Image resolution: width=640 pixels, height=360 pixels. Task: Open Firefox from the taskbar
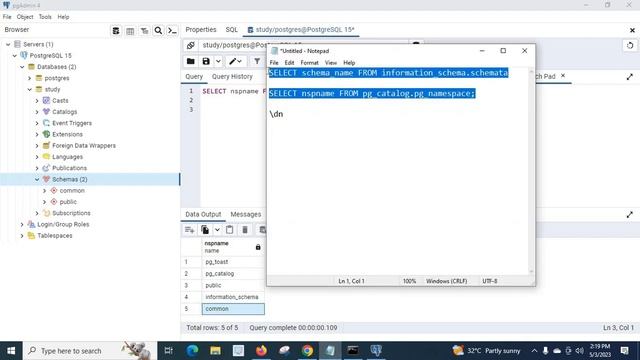click(261, 351)
